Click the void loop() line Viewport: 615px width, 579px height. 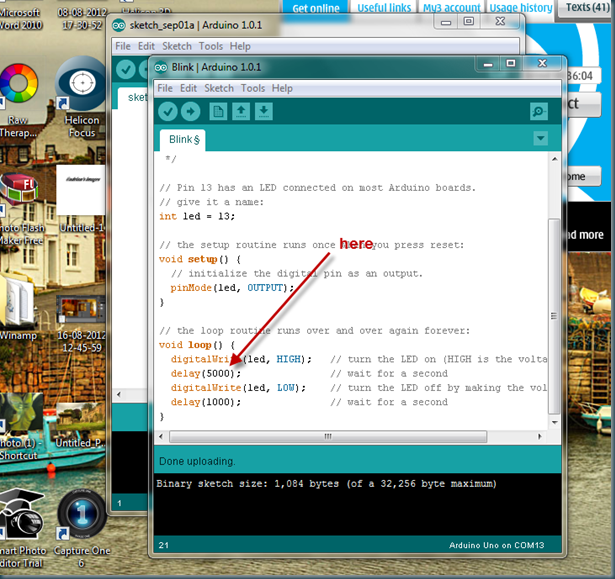click(x=197, y=345)
